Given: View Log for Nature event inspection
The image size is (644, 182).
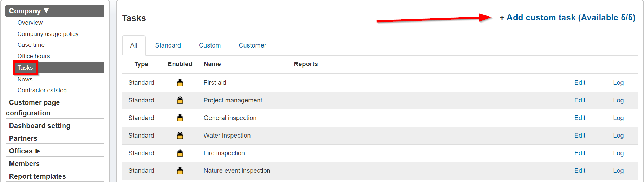Looking at the screenshot, I should click(x=618, y=171).
